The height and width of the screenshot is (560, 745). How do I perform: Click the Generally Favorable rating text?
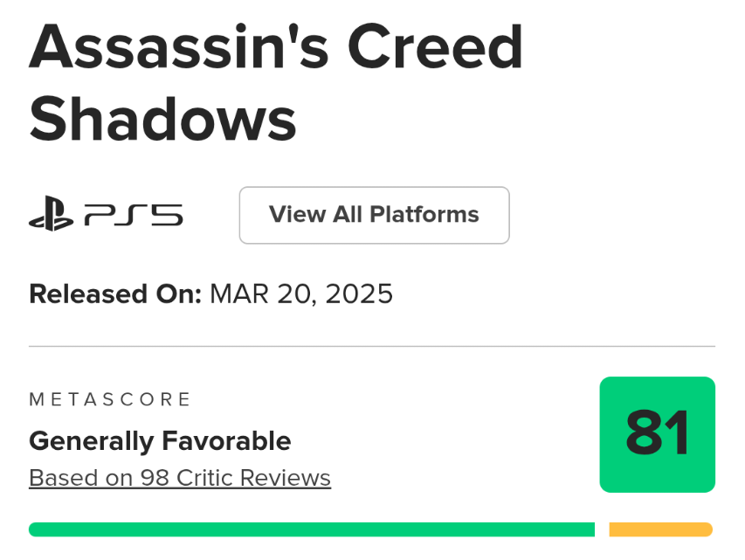click(x=160, y=441)
